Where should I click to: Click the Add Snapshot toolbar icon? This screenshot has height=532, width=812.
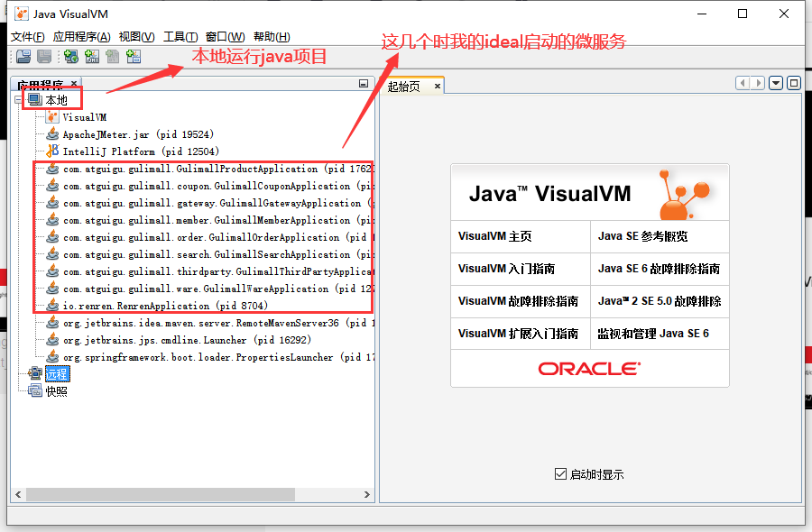pos(133,56)
